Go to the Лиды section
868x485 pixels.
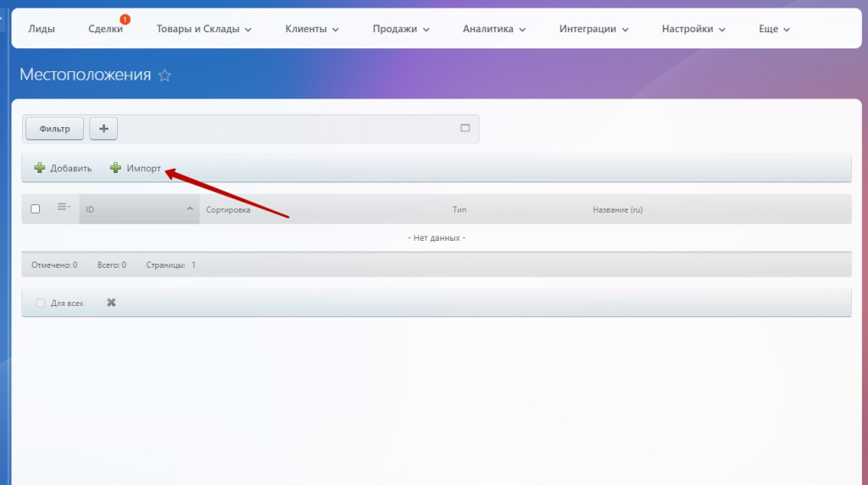pyautogui.click(x=42, y=29)
